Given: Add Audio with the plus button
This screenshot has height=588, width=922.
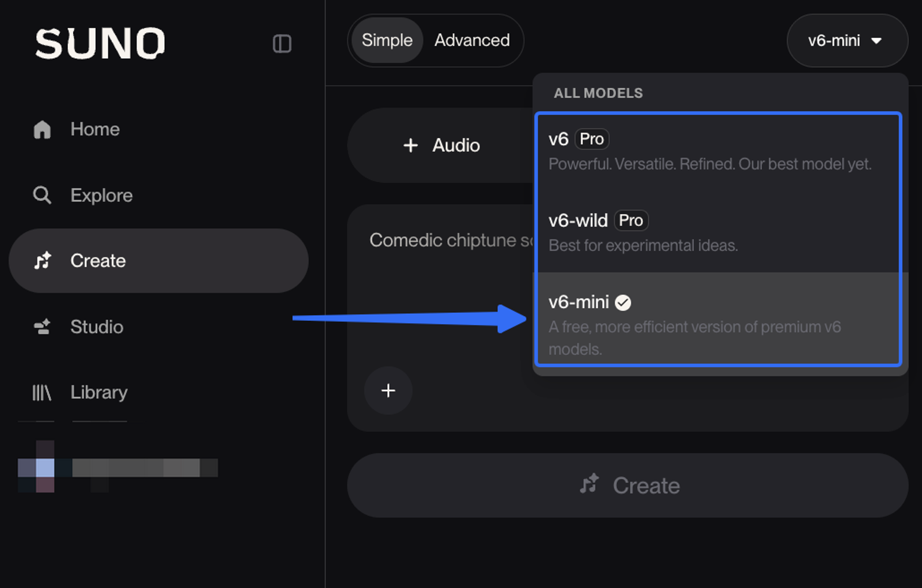Looking at the screenshot, I should 441,145.
